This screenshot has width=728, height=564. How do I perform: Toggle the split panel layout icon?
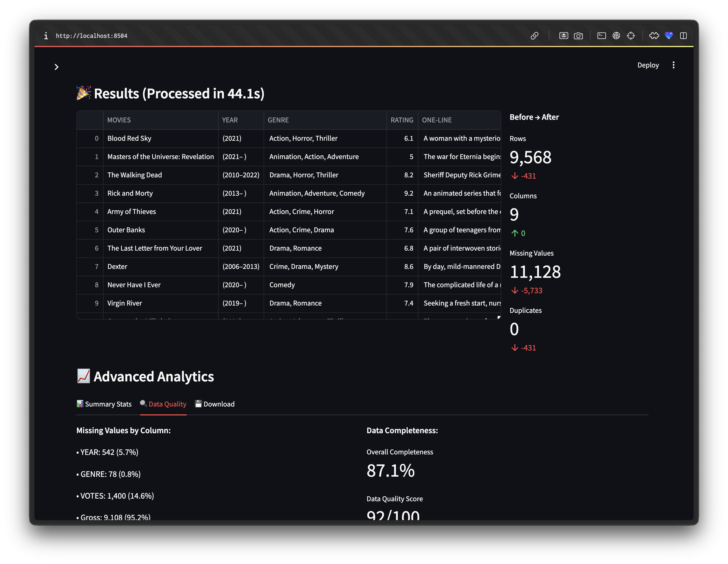(683, 36)
